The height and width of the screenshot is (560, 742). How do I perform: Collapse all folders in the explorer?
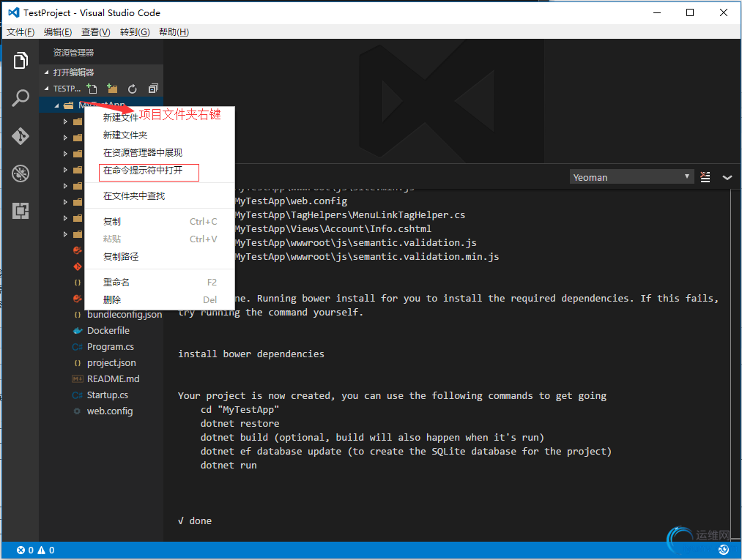153,89
